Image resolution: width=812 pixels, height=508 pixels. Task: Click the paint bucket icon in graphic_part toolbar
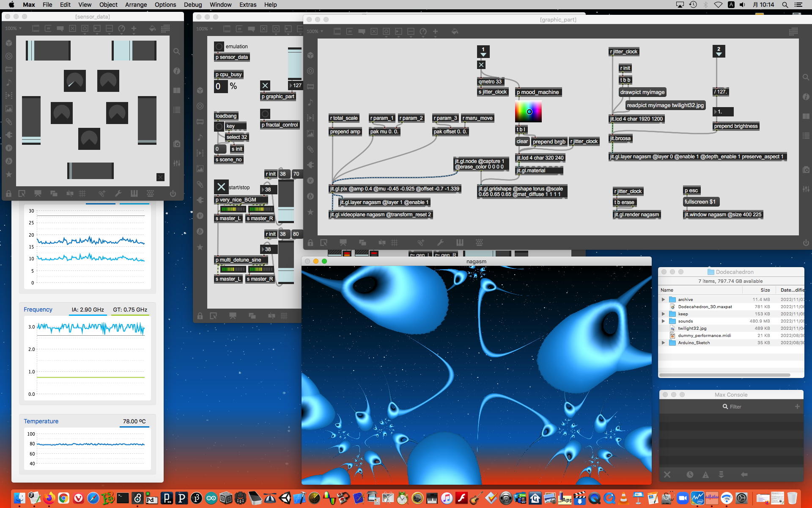pos(455,31)
